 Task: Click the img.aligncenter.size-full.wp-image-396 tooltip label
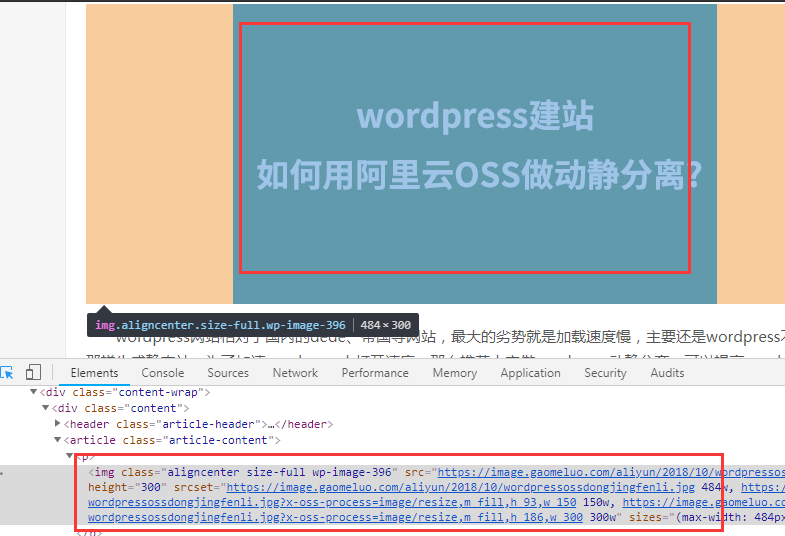(x=220, y=325)
